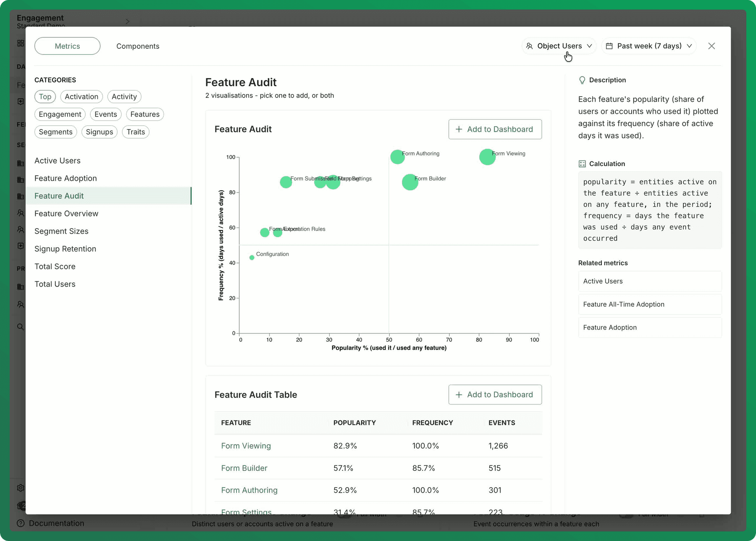The height and width of the screenshot is (541, 756).
Task: Switch to the Components tab
Action: point(138,46)
